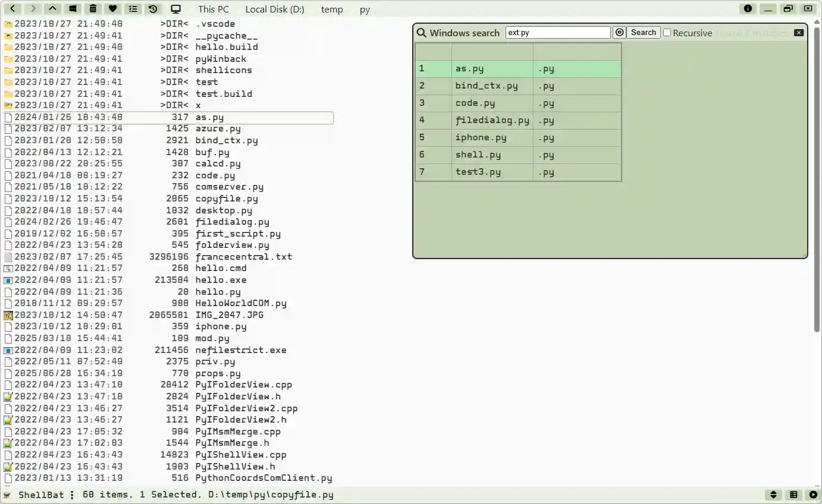Click the checklist toolbar icon
This screenshot has height=504, width=822.
click(x=133, y=8)
